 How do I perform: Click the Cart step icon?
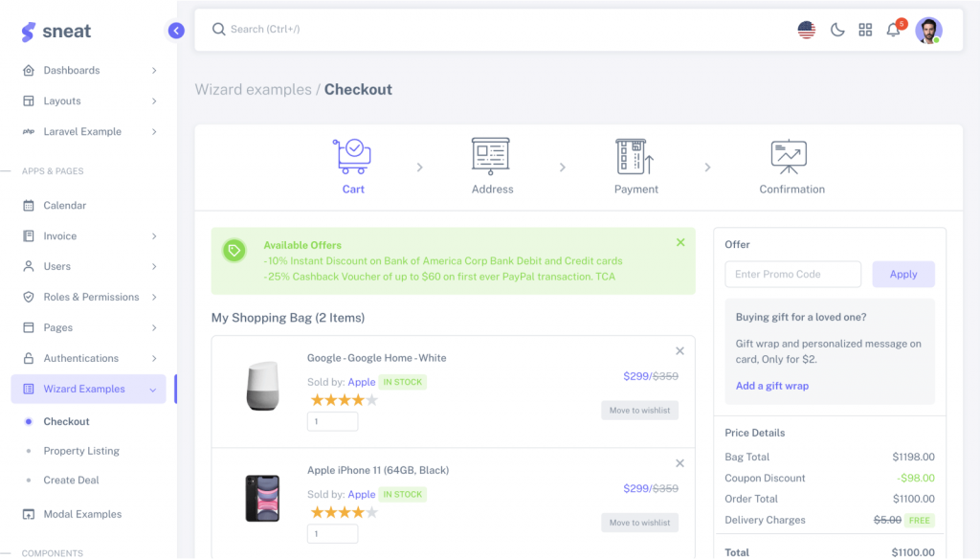click(352, 156)
